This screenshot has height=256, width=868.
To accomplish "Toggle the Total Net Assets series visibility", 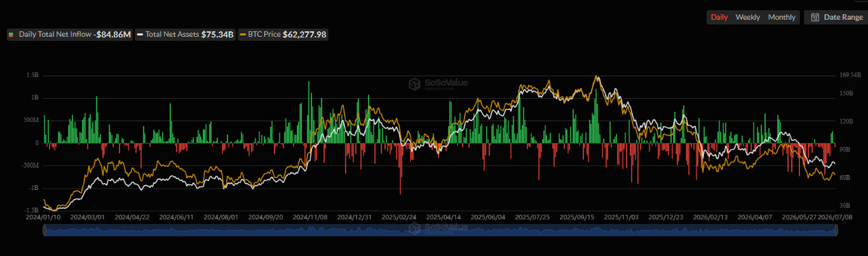I will click(185, 34).
